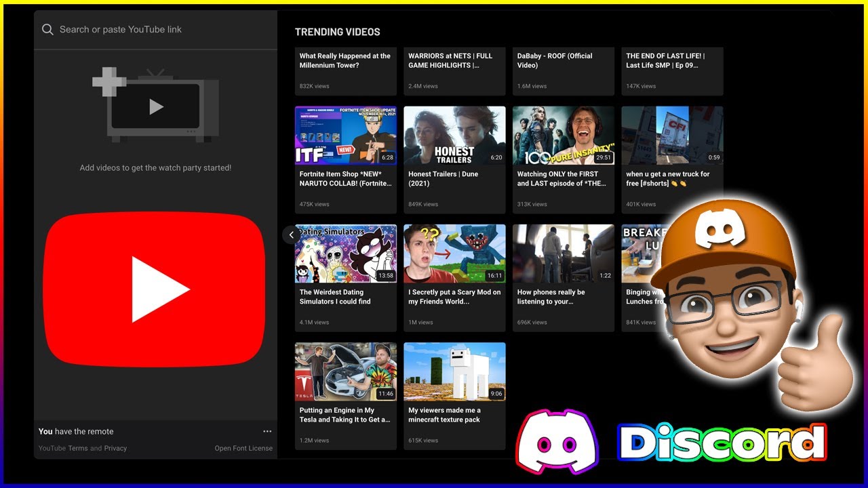
Task: Open the Privacy link
Action: [x=115, y=448]
